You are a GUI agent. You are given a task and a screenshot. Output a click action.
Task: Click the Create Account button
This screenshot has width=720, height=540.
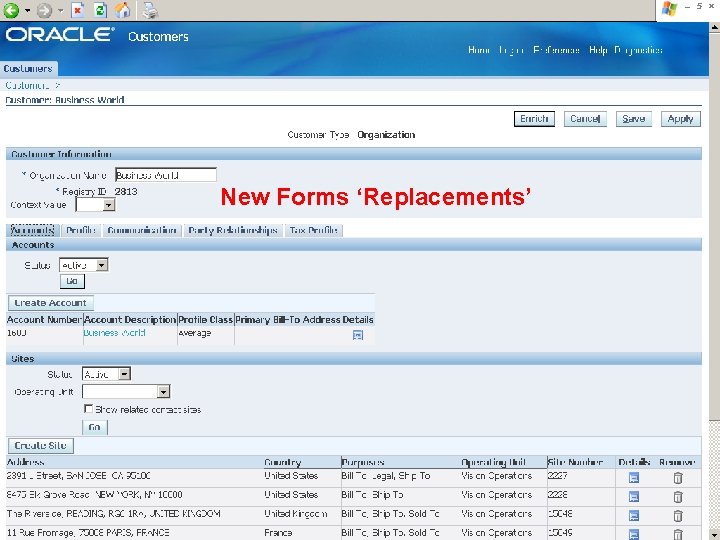(51, 303)
